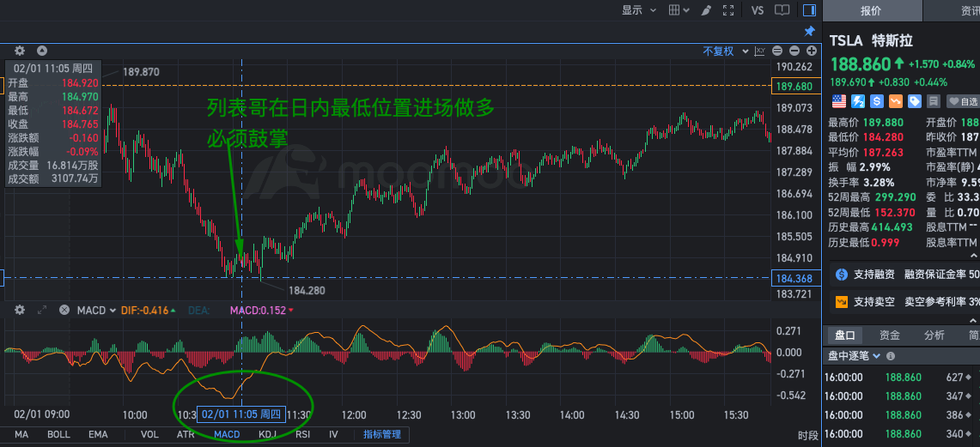The image size is (980, 447).
Task: Open the 不复权 adjustment dropdown
Action: (x=724, y=51)
